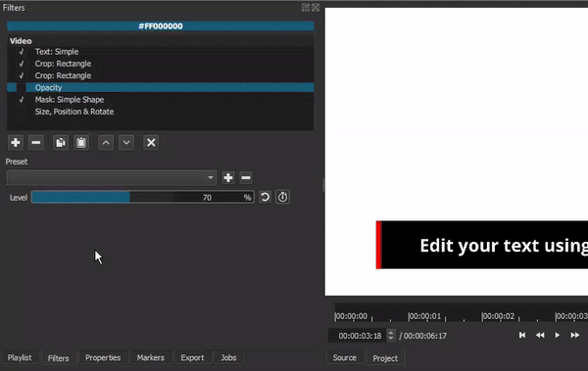Viewport: 588px width, 371px height.
Task: Copy the filters with the copy icon
Action: (61, 143)
